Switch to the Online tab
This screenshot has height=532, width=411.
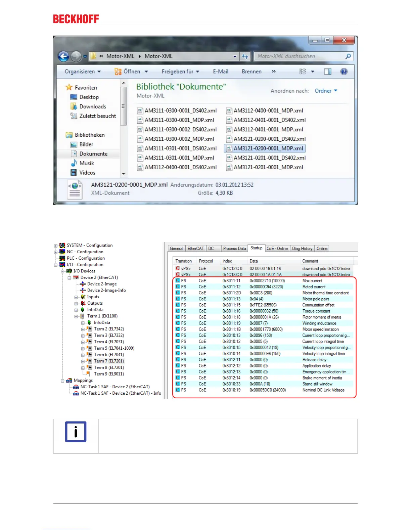tap(322, 249)
